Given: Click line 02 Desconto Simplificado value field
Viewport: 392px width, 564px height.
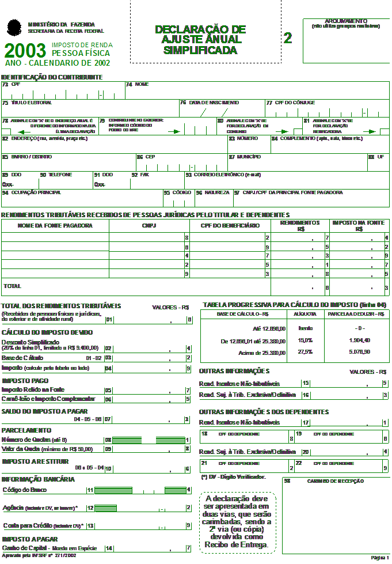Looking at the screenshot, I should tap(150, 349).
